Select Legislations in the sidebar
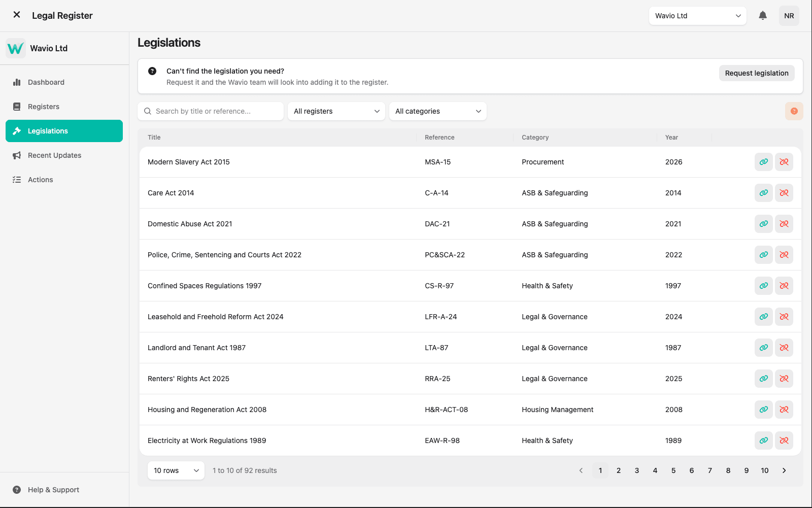Screen dimensions: 812x508 pos(64,131)
